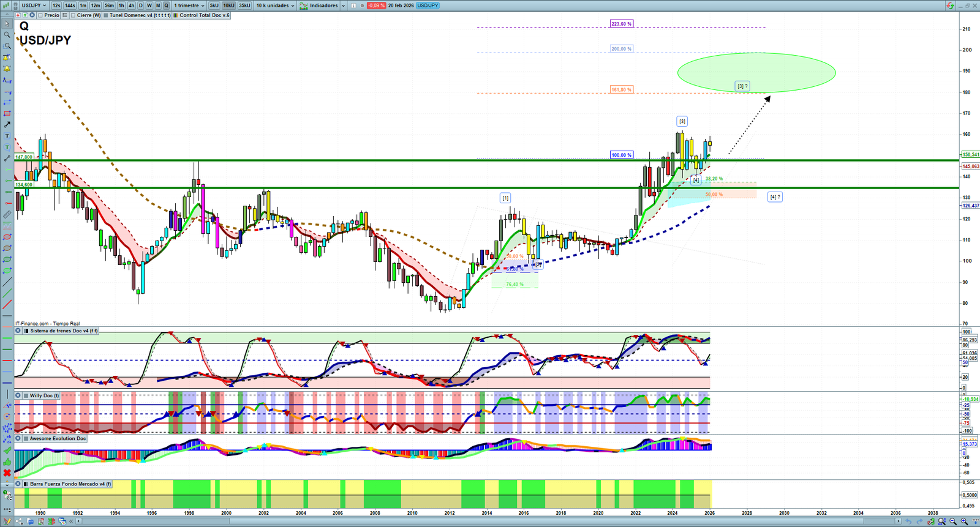Image resolution: width=980 pixels, height=527 pixels.
Task: Pick the red ellipse drawing tool
Action: (x=7, y=237)
